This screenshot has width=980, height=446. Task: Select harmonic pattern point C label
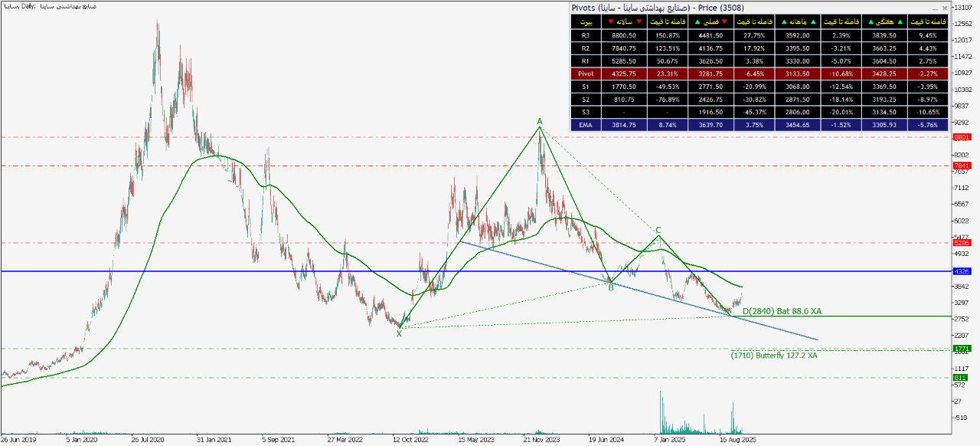coord(658,230)
